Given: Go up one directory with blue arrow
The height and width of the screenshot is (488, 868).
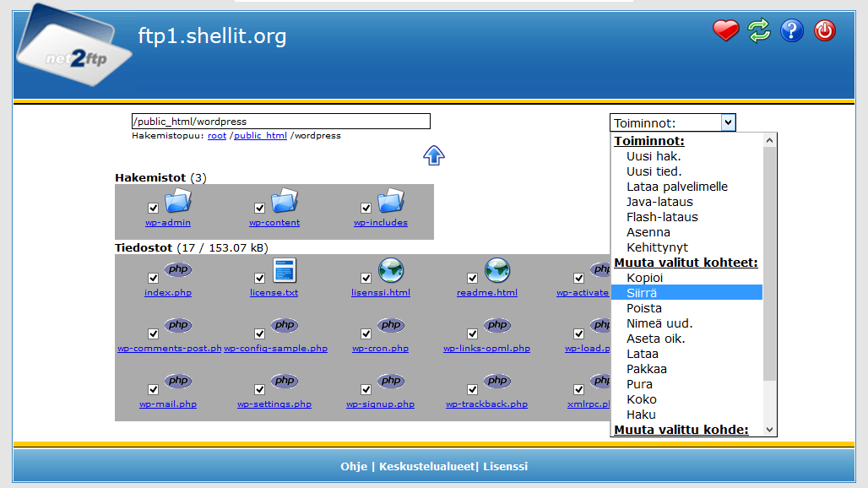Looking at the screenshot, I should point(434,155).
